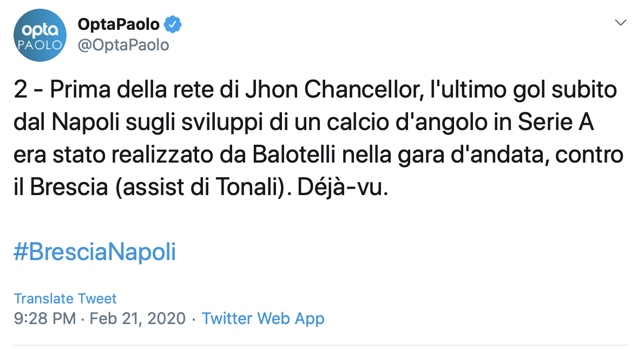Click the blue verified badge

pyautogui.click(x=173, y=24)
